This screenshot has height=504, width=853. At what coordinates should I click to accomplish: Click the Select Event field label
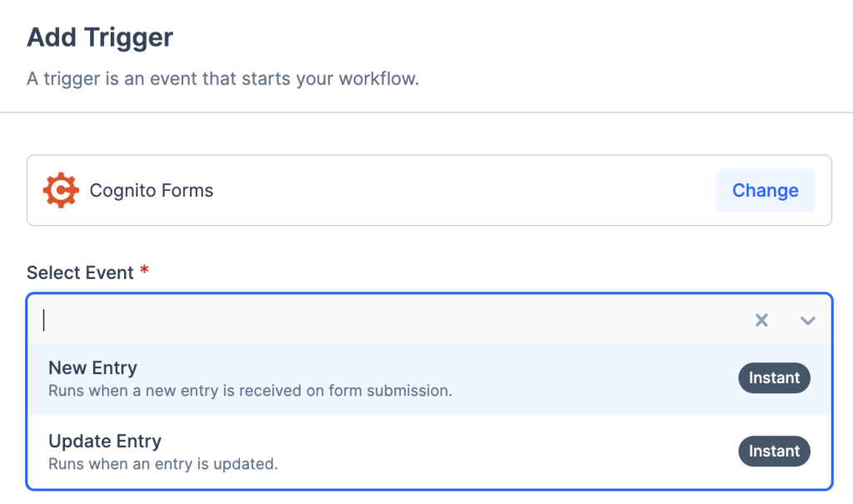click(x=80, y=273)
